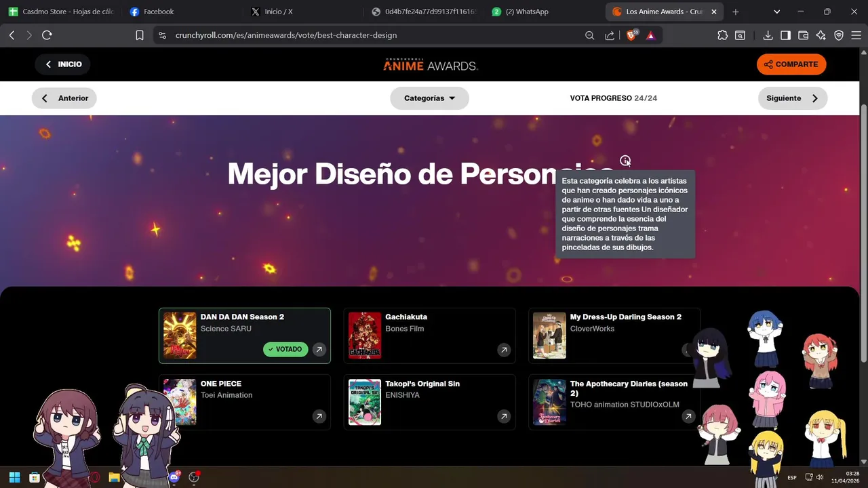Close the Los Anime Awards tab
Image resolution: width=868 pixels, height=488 pixels.
click(713, 12)
